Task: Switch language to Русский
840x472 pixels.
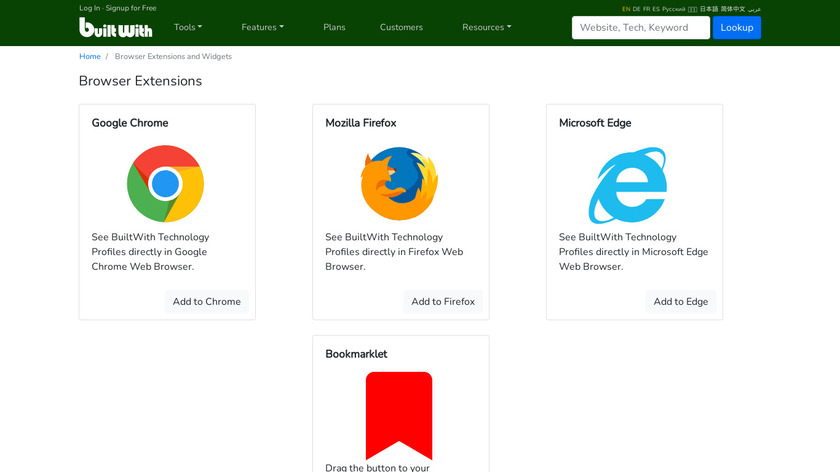Action: click(674, 9)
